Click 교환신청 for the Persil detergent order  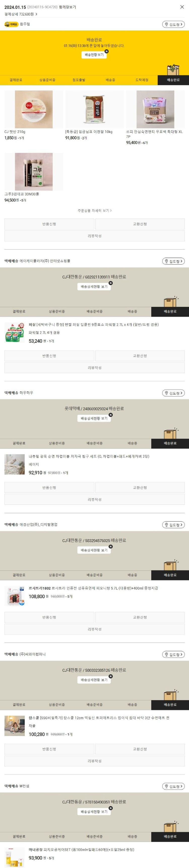[x=140, y=356]
